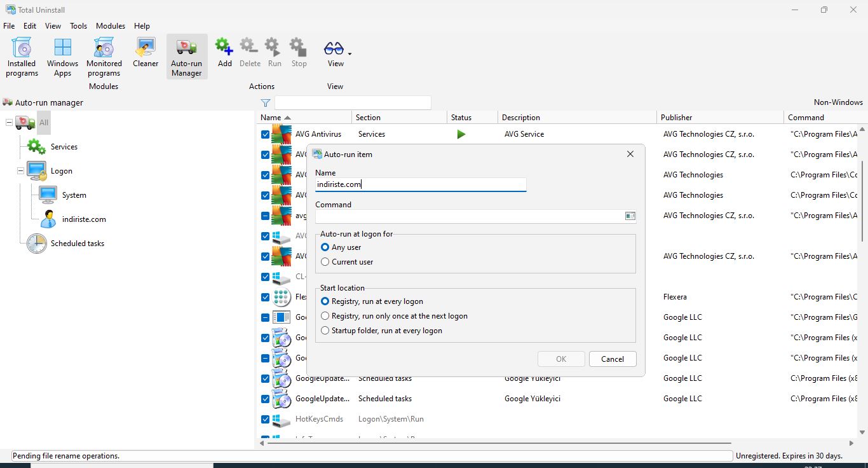
Task: Open the Monitored programs module
Action: pos(104,57)
